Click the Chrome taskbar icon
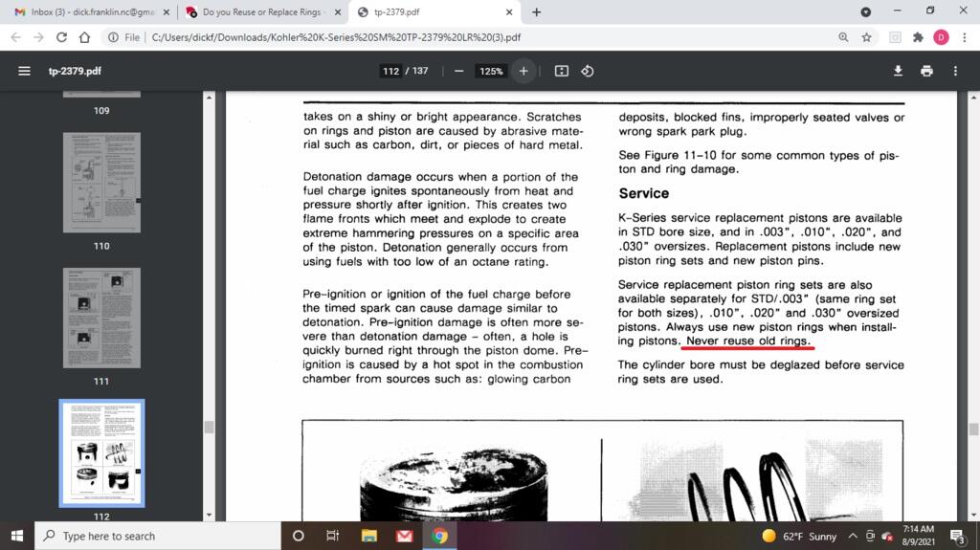980x550 pixels. click(x=440, y=536)
